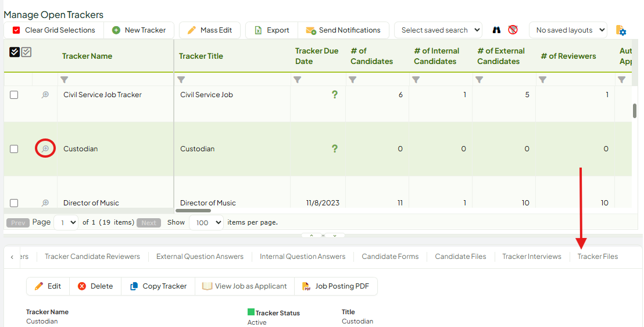Switch to Tracker Candidate Reviewers tab

(92, 257)
